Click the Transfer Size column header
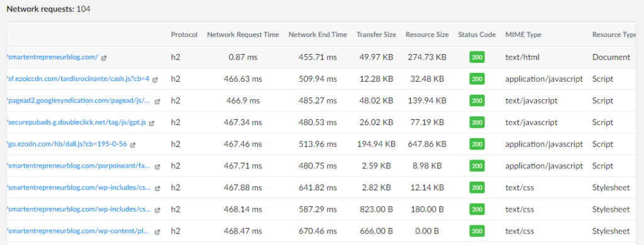This screenshot has height=245, width=644. click(377, 35)
